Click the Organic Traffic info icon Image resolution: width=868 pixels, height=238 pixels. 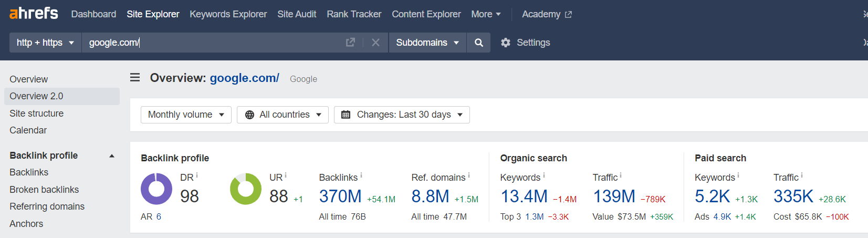click(621, 175)
